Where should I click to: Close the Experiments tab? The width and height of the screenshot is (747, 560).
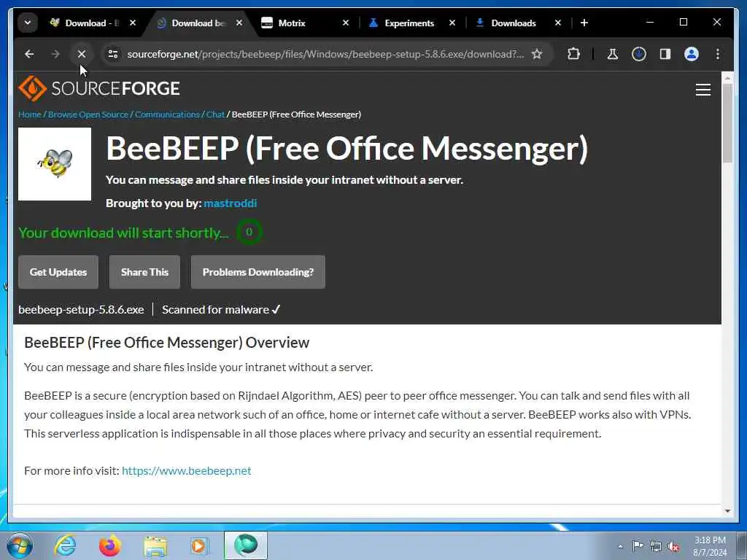452,23
